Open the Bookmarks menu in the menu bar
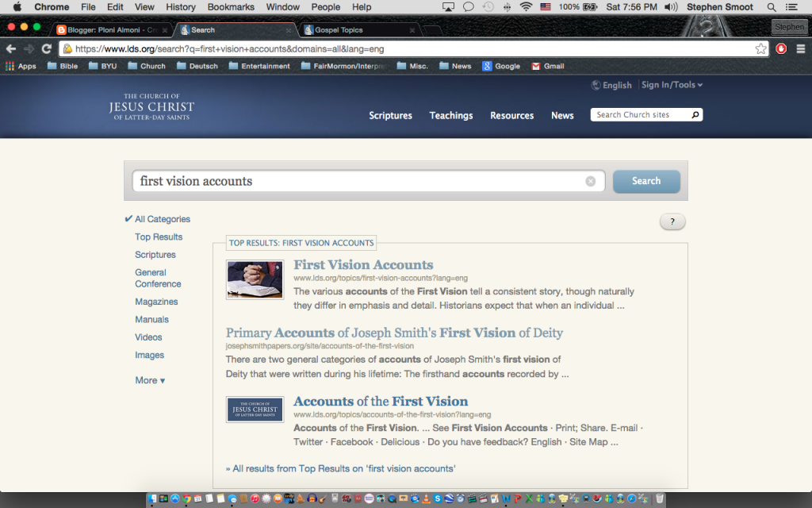812x508 pixels. pyautogui.click(x=231, y=7)
